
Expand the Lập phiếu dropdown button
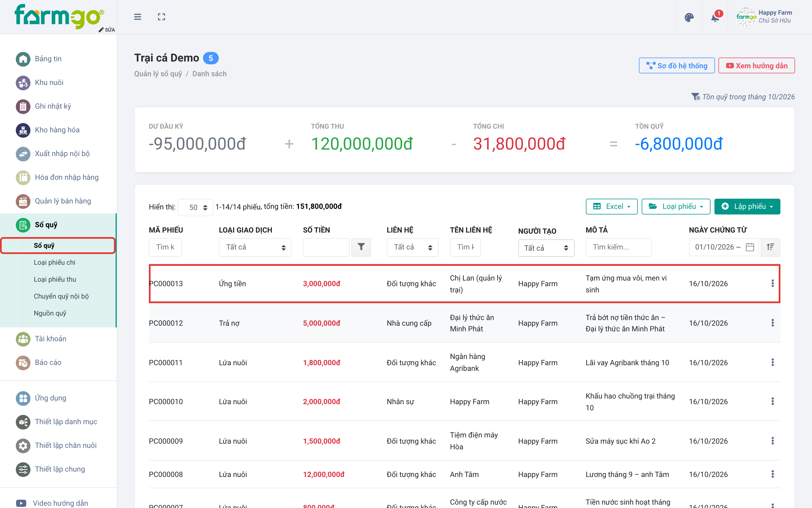747,207
